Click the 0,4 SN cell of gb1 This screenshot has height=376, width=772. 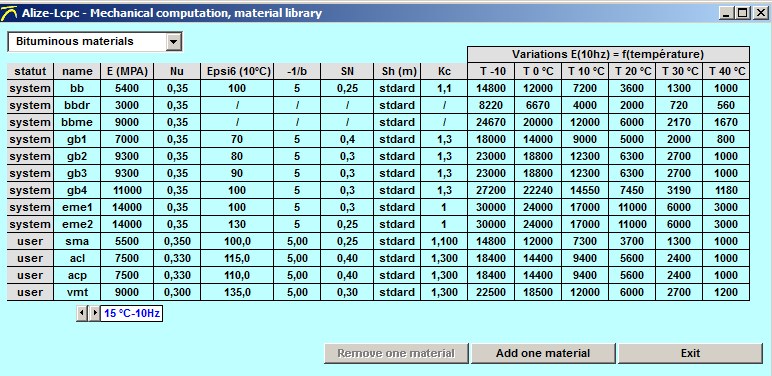(x=347, y=139)
